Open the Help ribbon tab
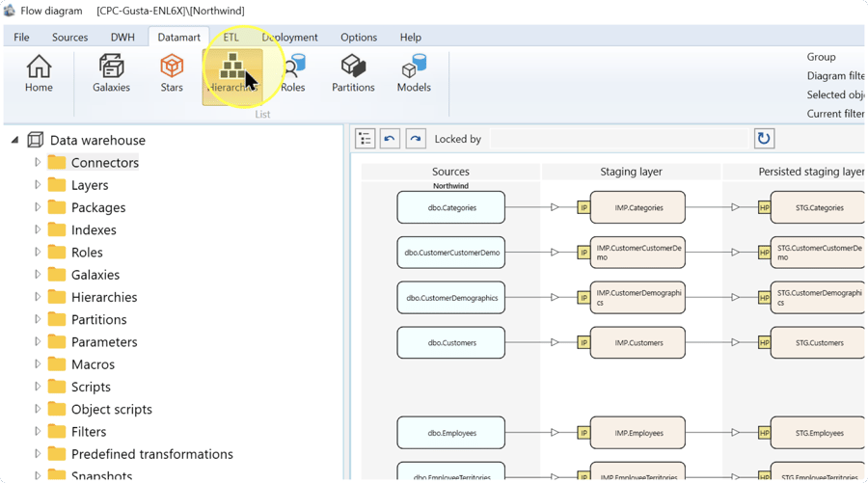 [x=410, y=37]
